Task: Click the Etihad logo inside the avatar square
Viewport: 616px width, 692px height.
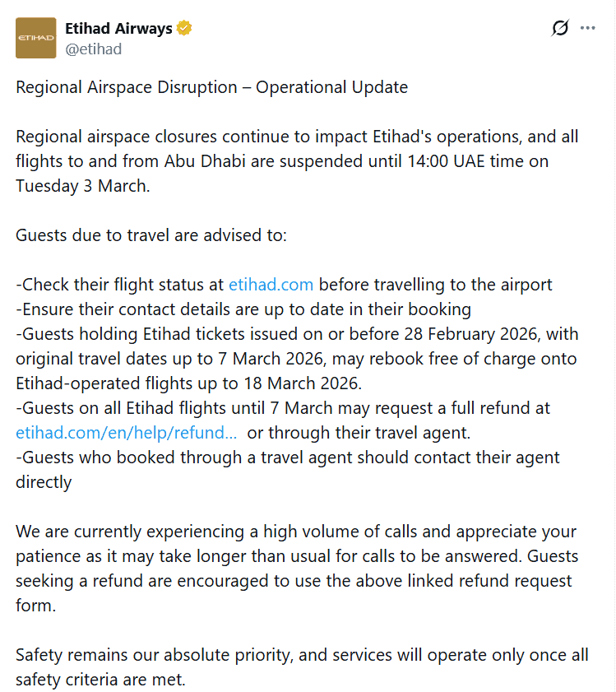Action: point(35,37)
